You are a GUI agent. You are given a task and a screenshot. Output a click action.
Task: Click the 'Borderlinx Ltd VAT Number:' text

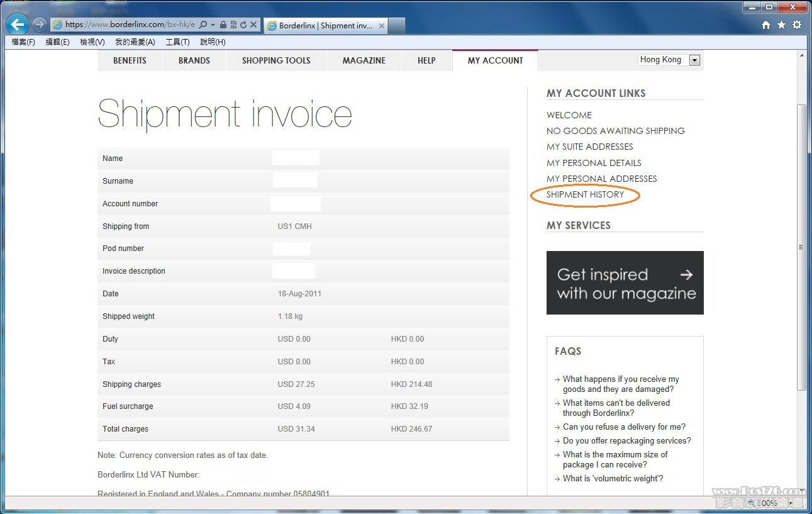pos(148,475)
